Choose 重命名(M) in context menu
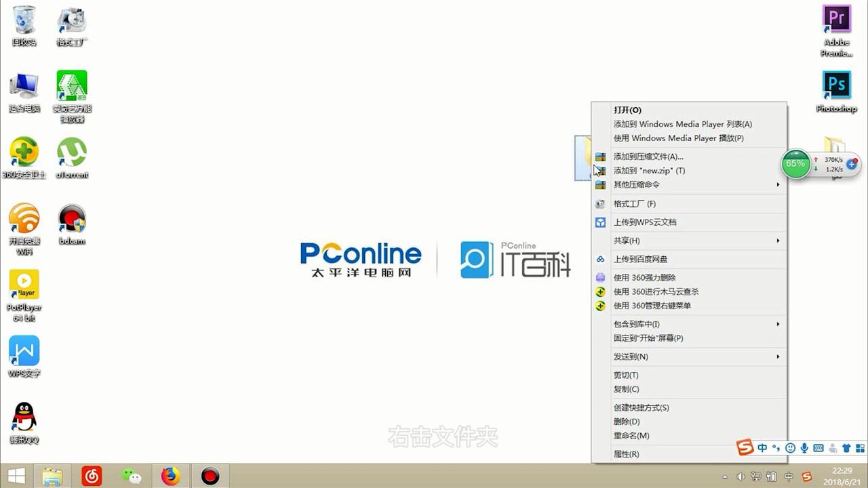 (x=689, y=436)
